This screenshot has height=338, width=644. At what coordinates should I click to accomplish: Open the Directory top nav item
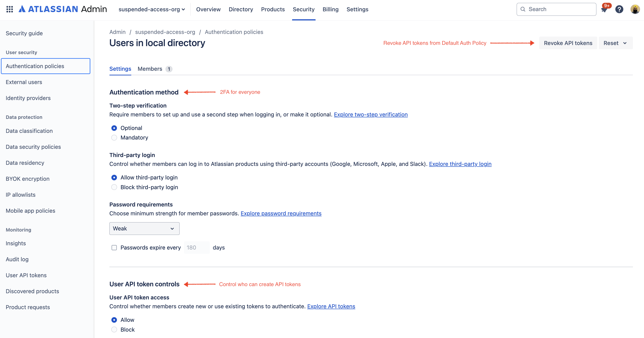click(241, 9)
